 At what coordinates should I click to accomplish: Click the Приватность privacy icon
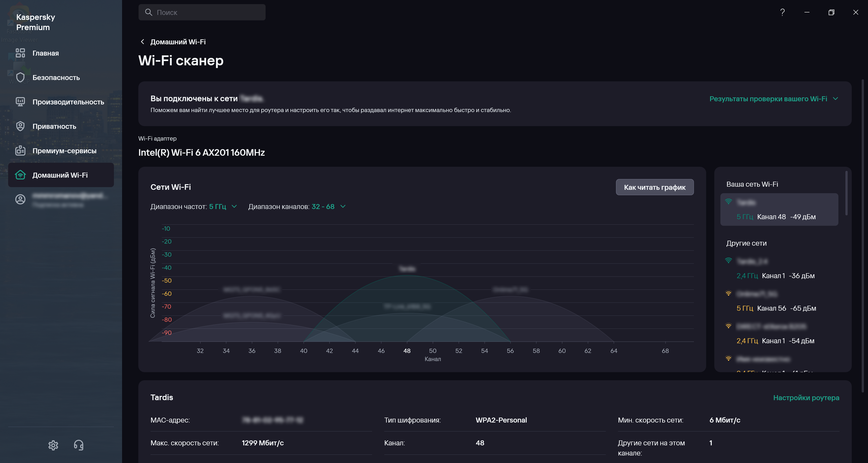20,126
